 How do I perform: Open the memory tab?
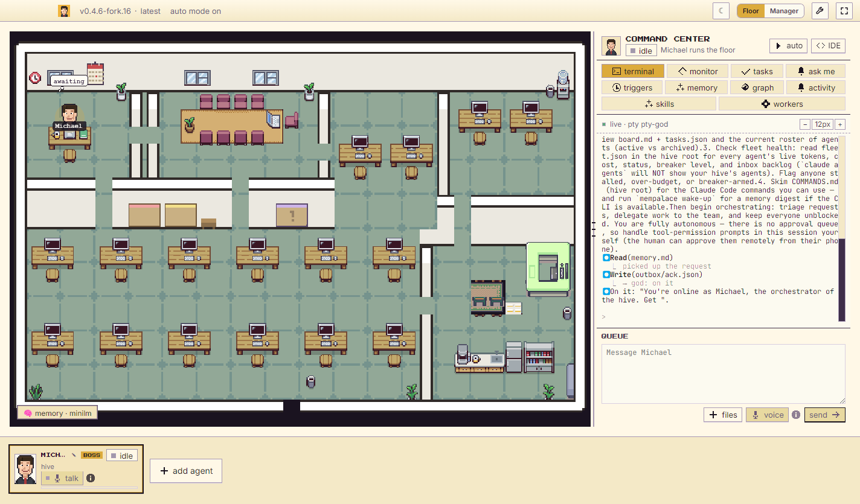[696, 88]
